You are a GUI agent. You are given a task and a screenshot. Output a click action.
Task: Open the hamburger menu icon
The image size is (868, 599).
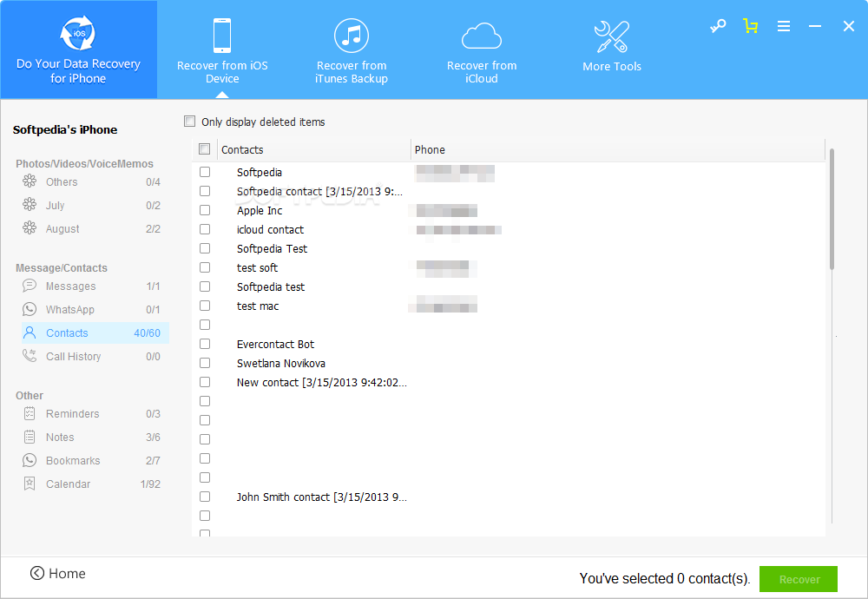click(783, 26)
